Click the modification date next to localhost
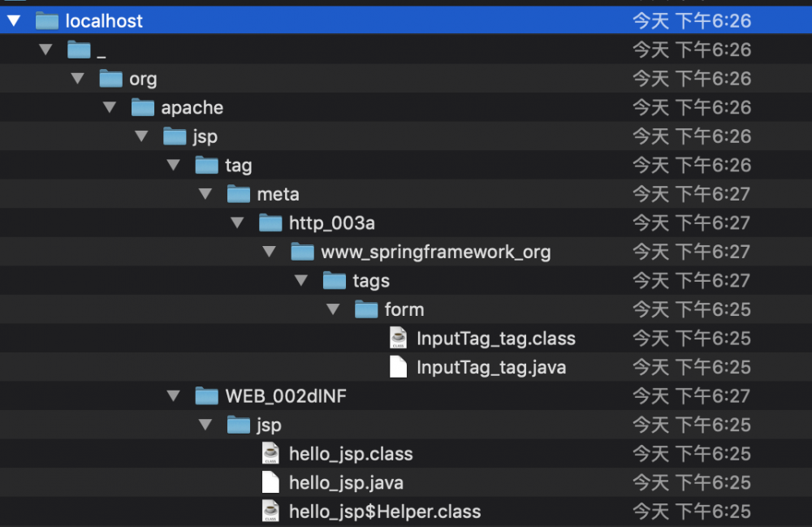Image resolution: width=812 pixels, height=527 pixels. (692, 20)
